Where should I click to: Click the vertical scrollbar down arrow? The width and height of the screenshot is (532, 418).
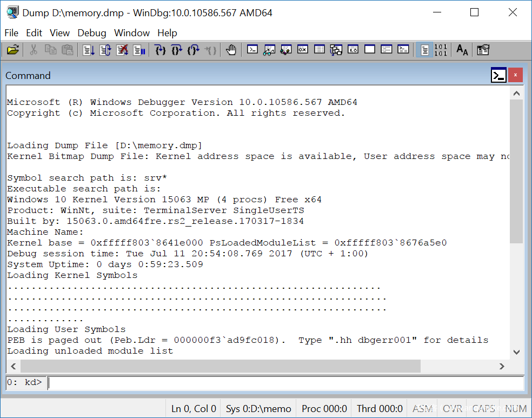click(516, 352)
